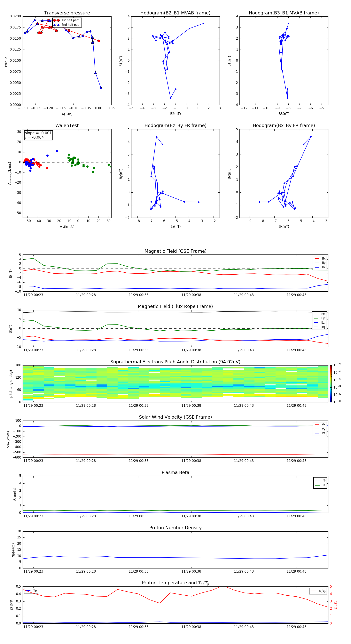351x644 pixels.
Task: Click the 'Hodogram(Bz_By FR frame)' title
Action: click(175, 125)
